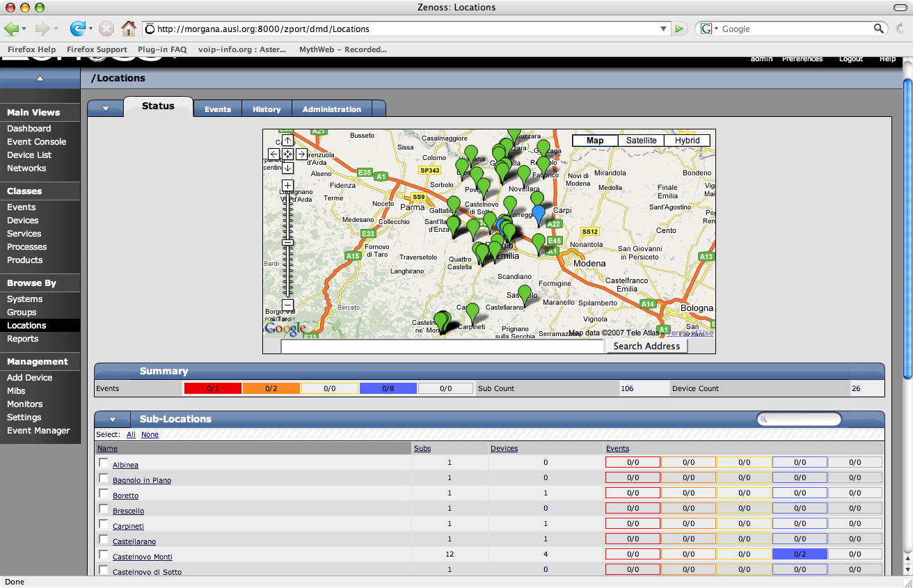
Task: Open Add Device in Management
Action: click(x=29, y=378)
